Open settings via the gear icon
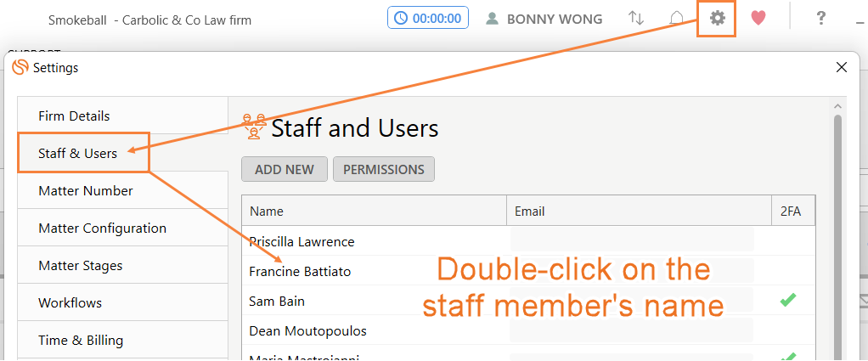The height and width of the screenshot is (361, 868). [x=718, y=19]
